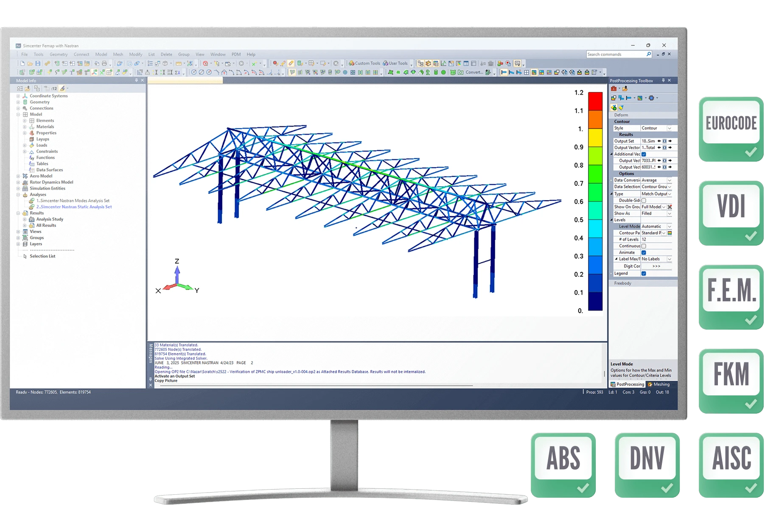Click the Convert button in solids toolbar

coord(474,72)
